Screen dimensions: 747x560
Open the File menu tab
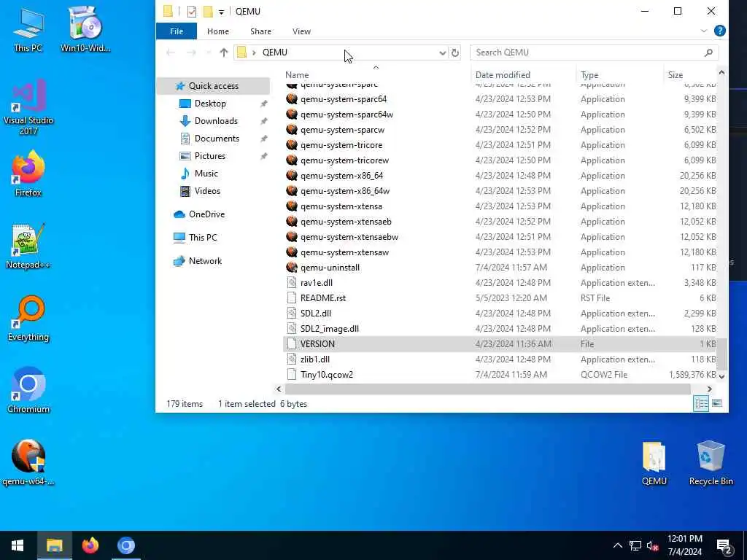[x=177, y=31]
